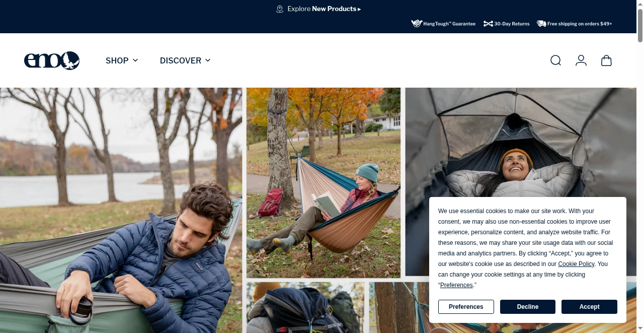Click the HangTough Guarantee icon
This screenshot has width=644, height=333.
(x=417, y=24)
